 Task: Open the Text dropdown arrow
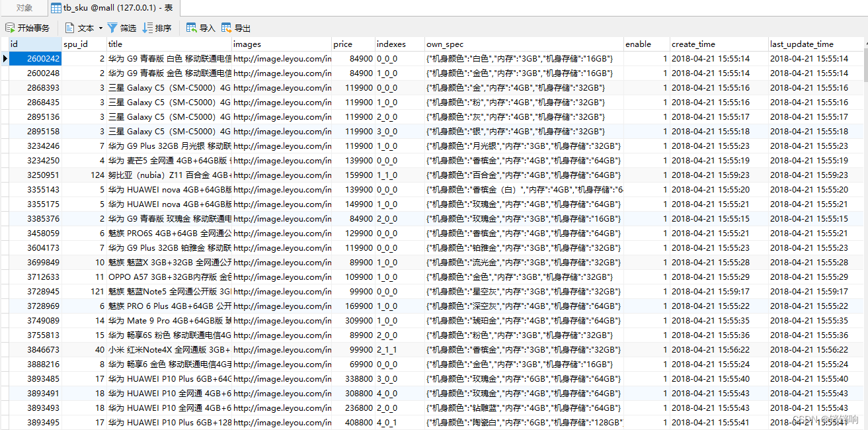[100, 28]
